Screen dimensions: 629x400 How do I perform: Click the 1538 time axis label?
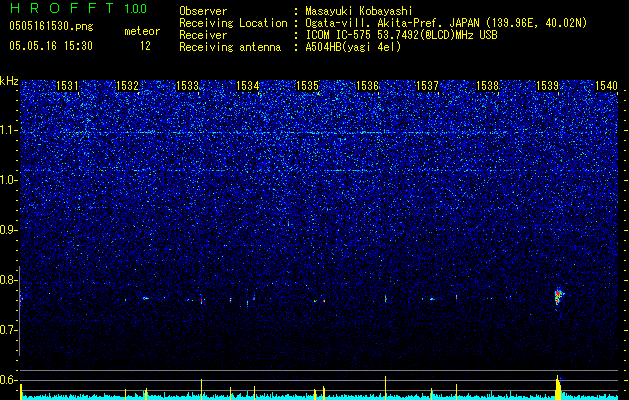(x=487, y=85)
